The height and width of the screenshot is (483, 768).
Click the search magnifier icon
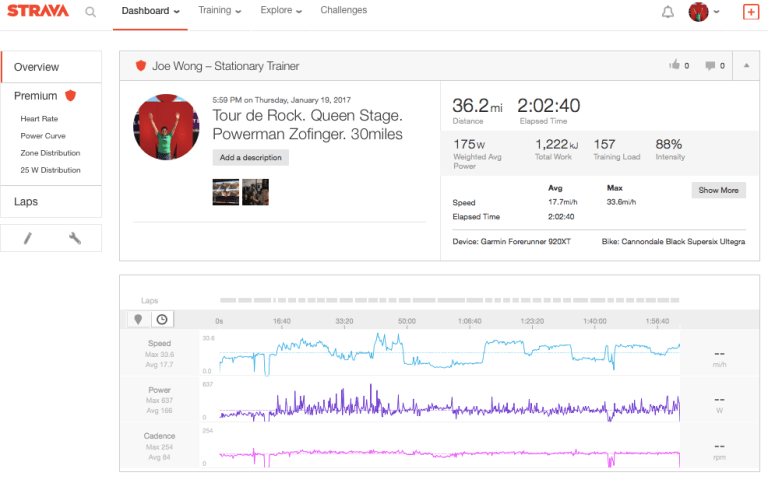pyautogui.click(x=91, y=12)
